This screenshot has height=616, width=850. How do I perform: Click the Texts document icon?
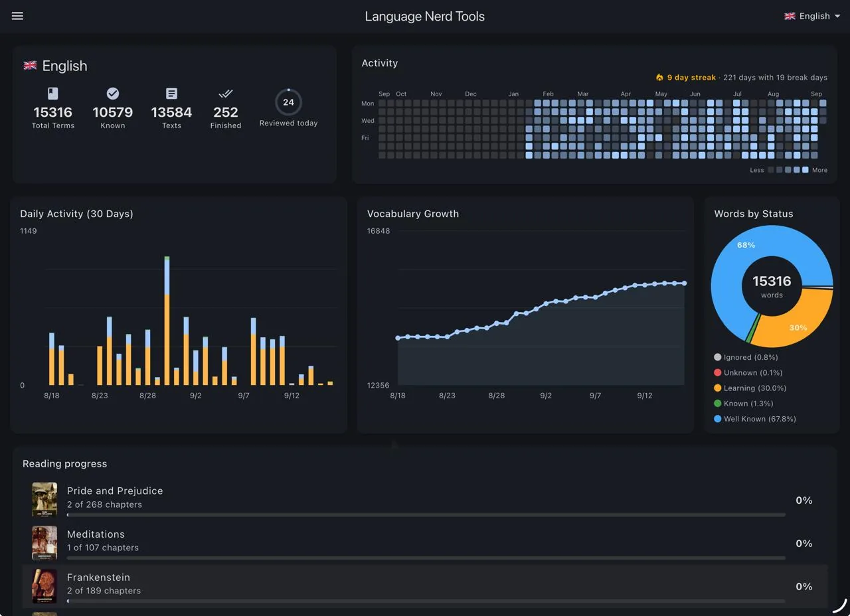click(x=171, y=94)
